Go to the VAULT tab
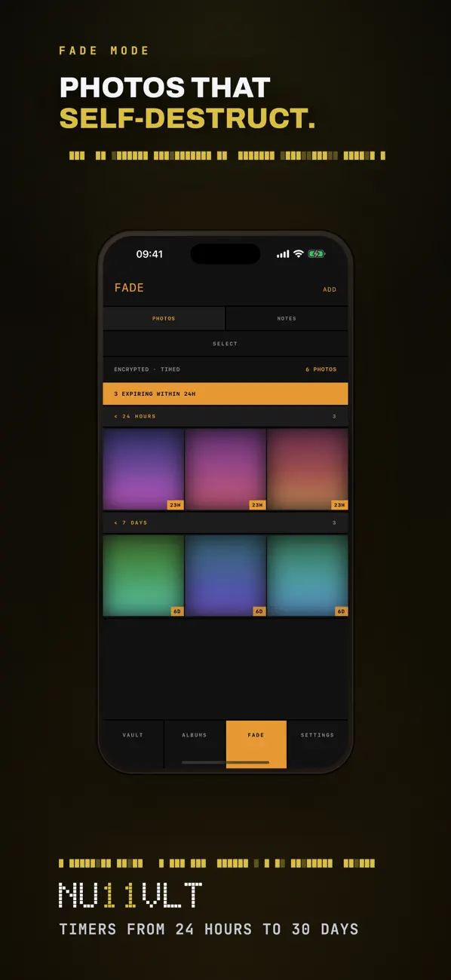Screen dimensions: 451x980 133,744
